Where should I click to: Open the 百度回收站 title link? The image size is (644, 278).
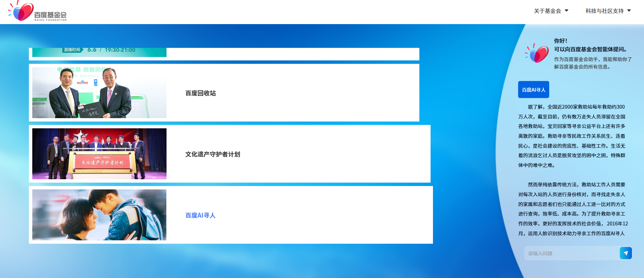click(201, 93)
